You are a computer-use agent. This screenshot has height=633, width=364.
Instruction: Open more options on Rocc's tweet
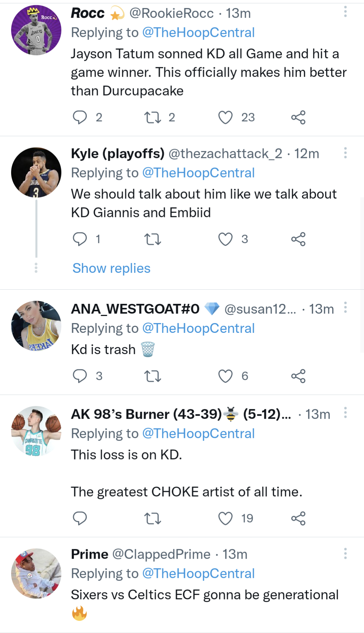pyautogui.click(x=345, y=12)
